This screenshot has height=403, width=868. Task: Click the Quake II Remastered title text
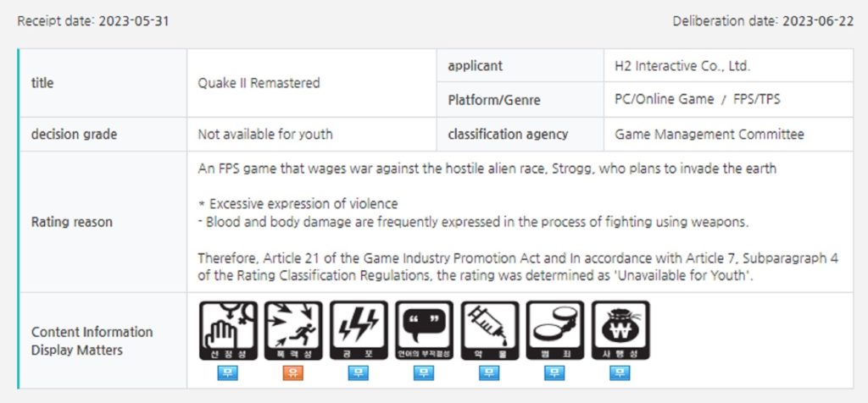click(x=259, y=83)
